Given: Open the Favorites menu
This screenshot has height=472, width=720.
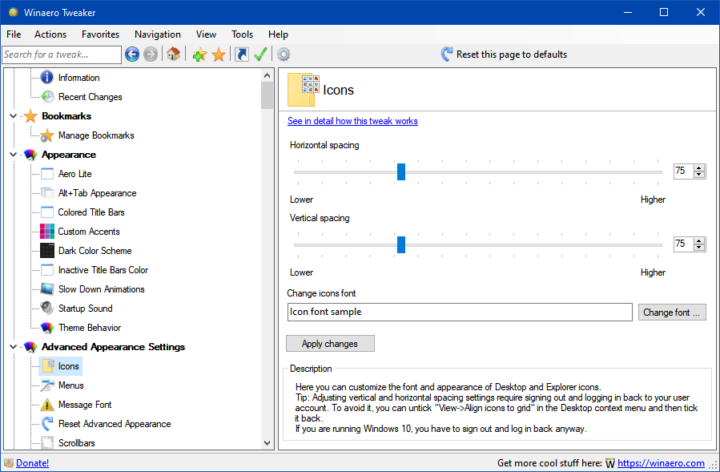Looking at the screenshot, I should pos(101,34).
